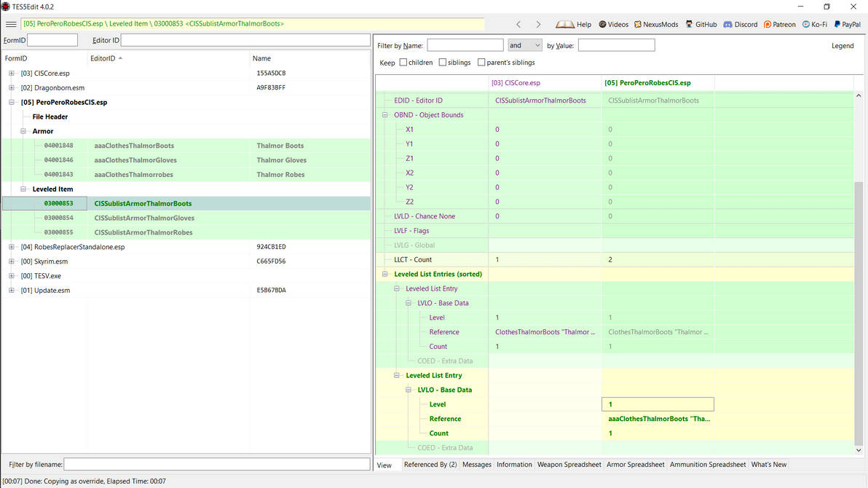Open the hamburger main menu icon
This screenshot has height=488, width=868.
pyautogui.click(x=11, y=24)
